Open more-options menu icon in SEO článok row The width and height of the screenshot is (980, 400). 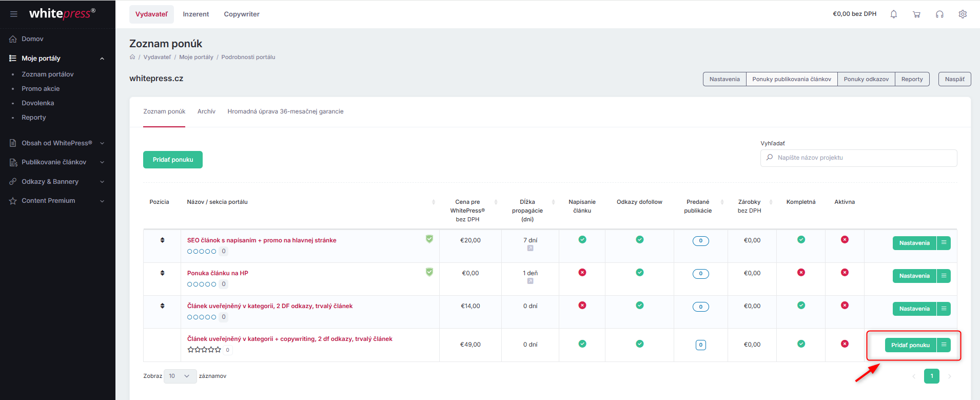coord(944,243)
